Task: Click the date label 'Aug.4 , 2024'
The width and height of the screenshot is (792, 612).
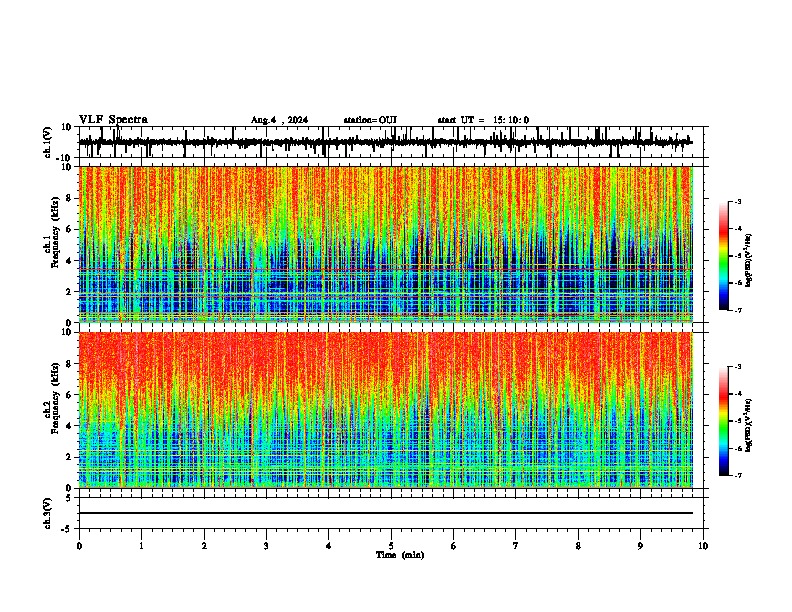Action: 279,120
